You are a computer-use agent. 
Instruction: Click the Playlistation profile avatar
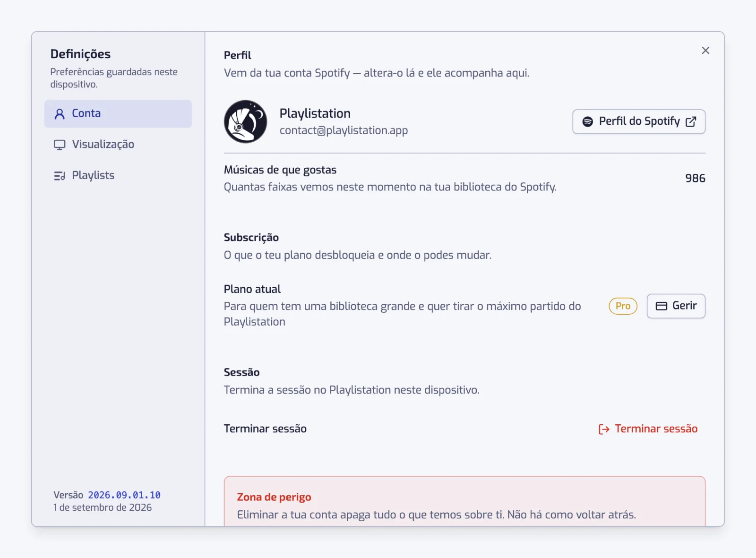245,121
